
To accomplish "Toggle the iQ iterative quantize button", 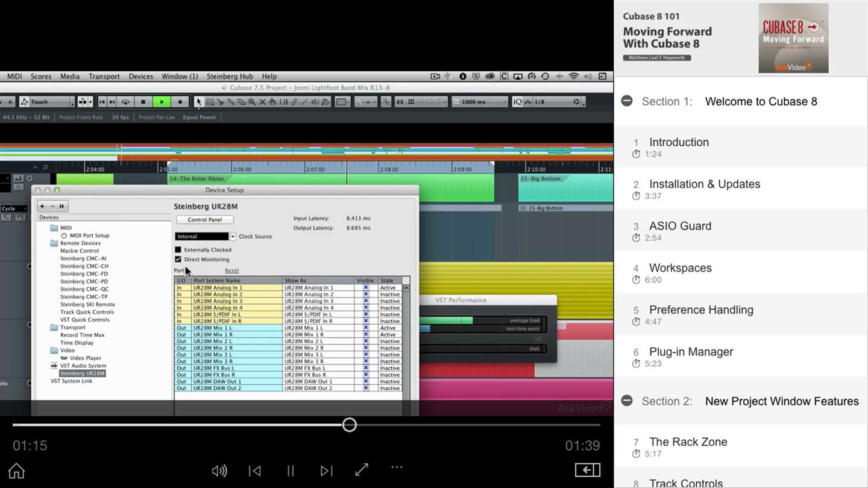I will point(517,102).
